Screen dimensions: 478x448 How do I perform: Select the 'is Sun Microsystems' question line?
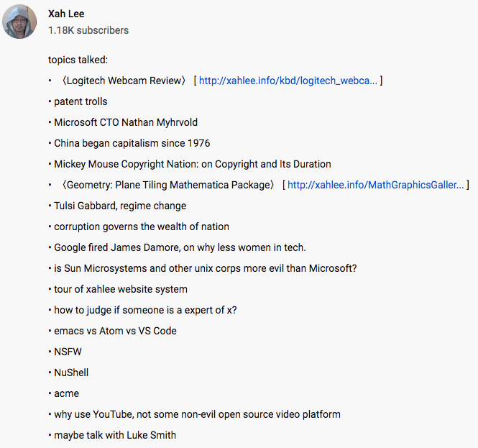click(203, 268)
